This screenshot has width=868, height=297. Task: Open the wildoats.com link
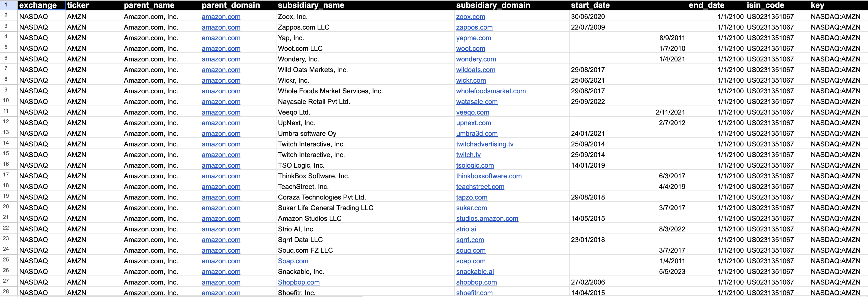[475, 70]
